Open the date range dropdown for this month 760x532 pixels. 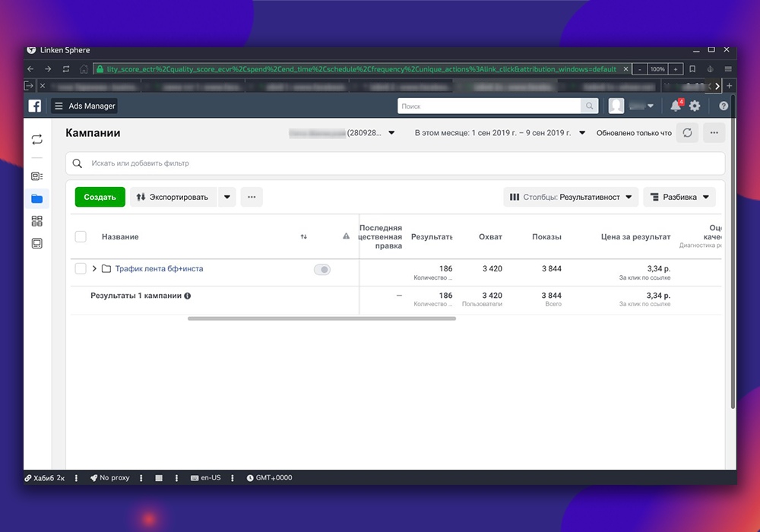(582, 133)
